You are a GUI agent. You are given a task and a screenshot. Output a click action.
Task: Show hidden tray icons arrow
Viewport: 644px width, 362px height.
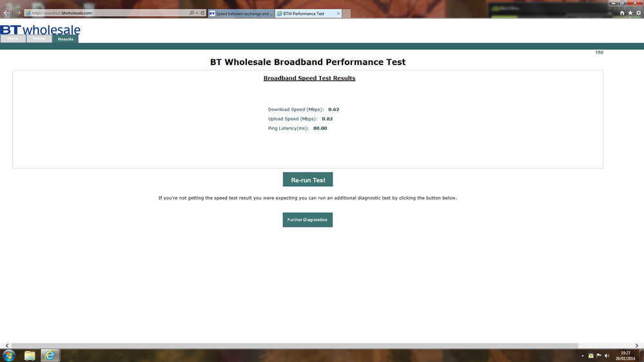(582, 356)
